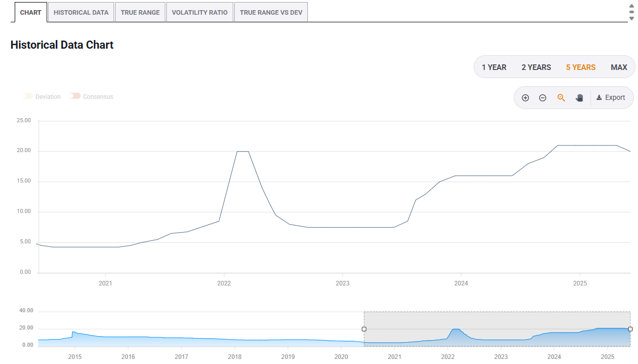The width and height of the screenshot is (638, 364).
Task: Select the 1 YEAR time range
Action: (494, 67)
